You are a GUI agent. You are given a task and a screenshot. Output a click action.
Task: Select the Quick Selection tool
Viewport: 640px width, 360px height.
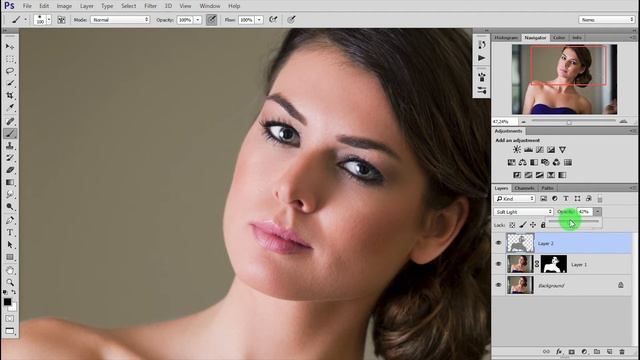click(10, 83)
